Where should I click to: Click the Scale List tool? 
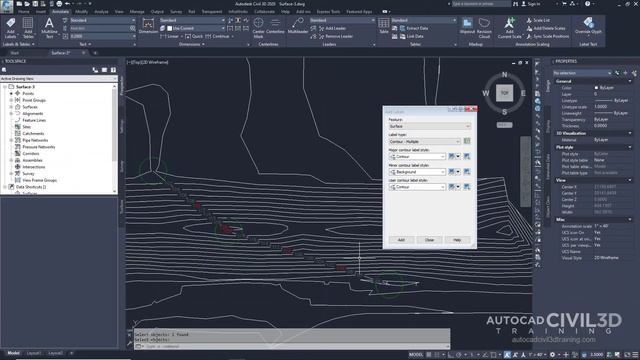click(x=538, y=20)
